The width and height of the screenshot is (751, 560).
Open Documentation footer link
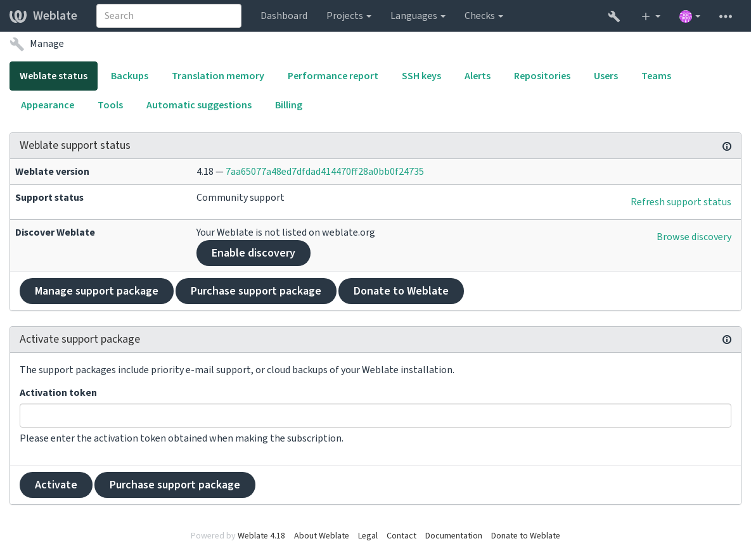click(x=453, y=535)
